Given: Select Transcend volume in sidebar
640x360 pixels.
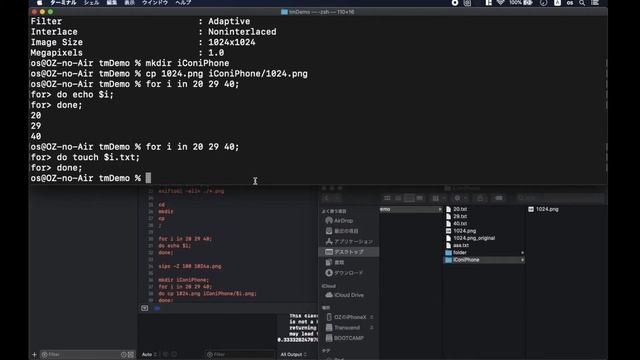Looking at the screenshot, I should pyautogui.click(x=343, y=327).
